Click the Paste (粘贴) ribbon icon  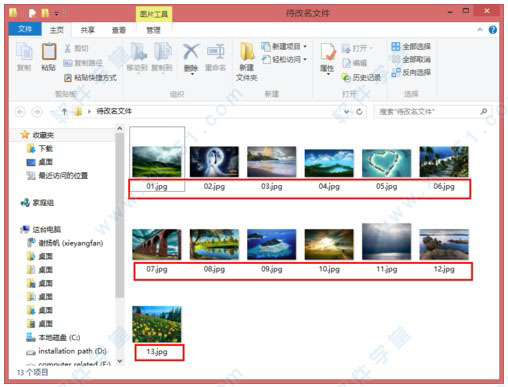[49, 53]
